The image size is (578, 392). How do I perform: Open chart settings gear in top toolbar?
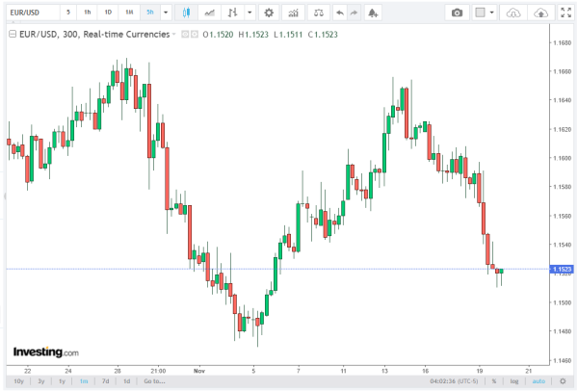(269, 13)
